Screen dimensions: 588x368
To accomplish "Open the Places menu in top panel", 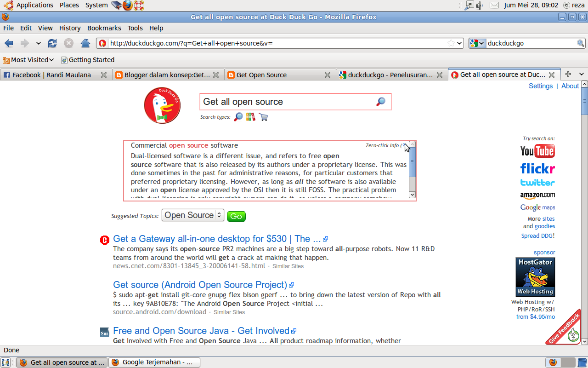I will coord(69,5).
